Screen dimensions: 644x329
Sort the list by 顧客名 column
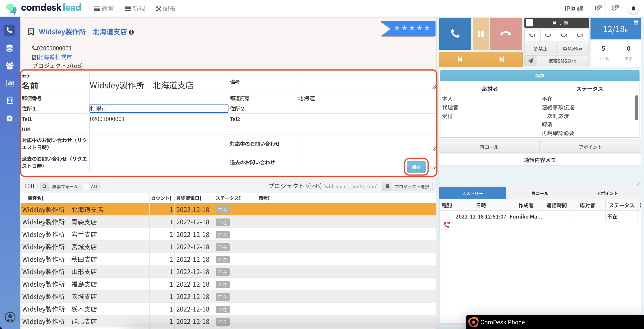pos(36,198)
